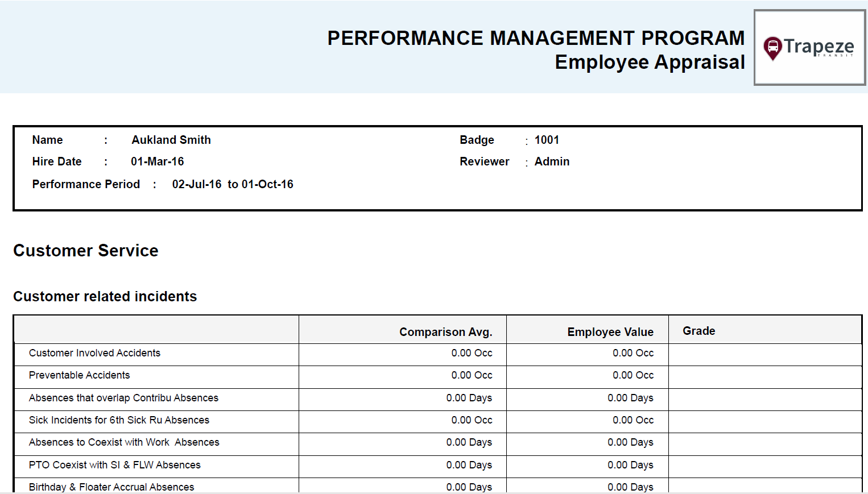Click the Grade cell for Preventable Accidents
This screenshot has height=494, width=868.
[x=765, y=375]
